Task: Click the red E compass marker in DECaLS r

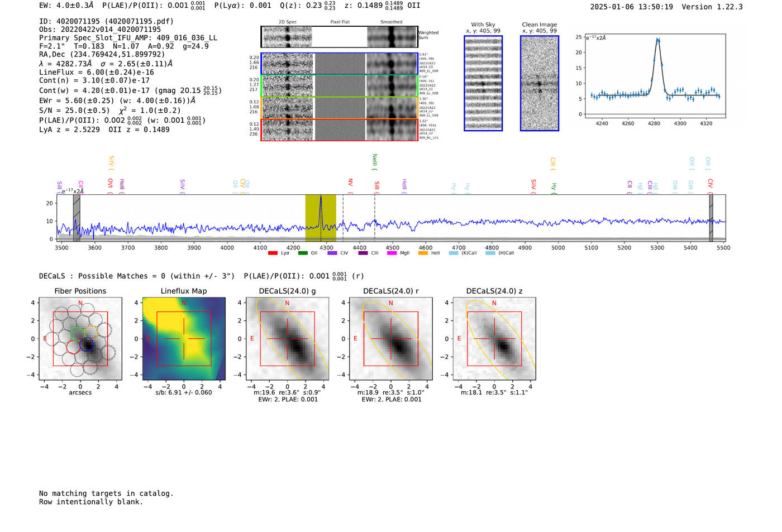Action: [x=355, y=338]
